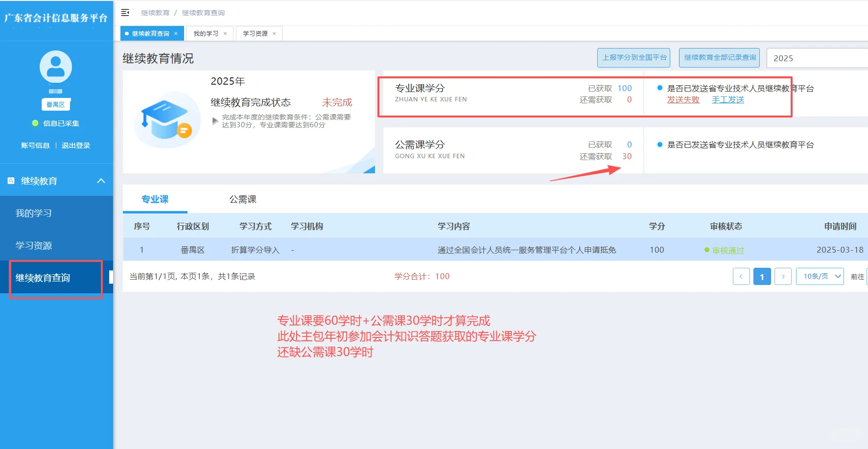Screen dimensions: 868x449
Task: Click the user avatar icon
Action: coord(56,67)
